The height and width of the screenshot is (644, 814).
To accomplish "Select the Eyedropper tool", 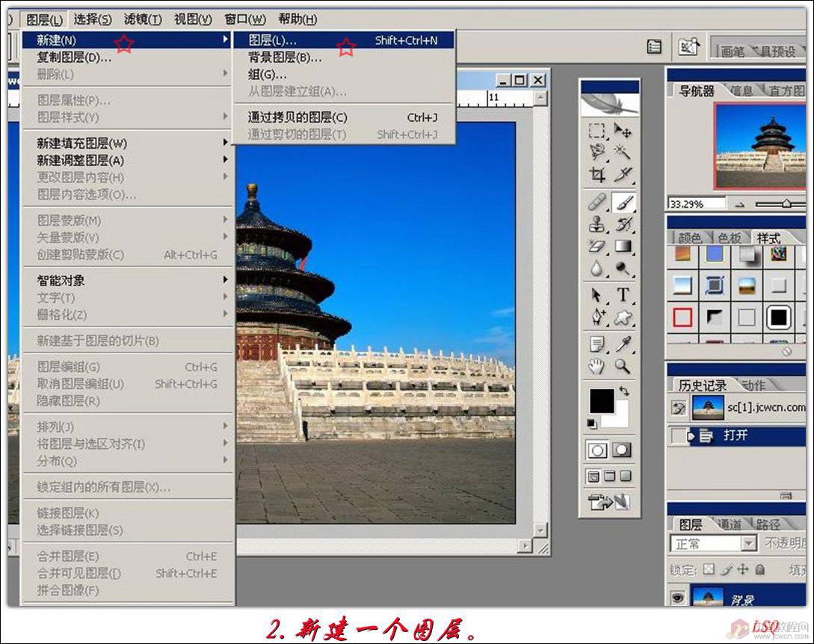I will [623, 344].
